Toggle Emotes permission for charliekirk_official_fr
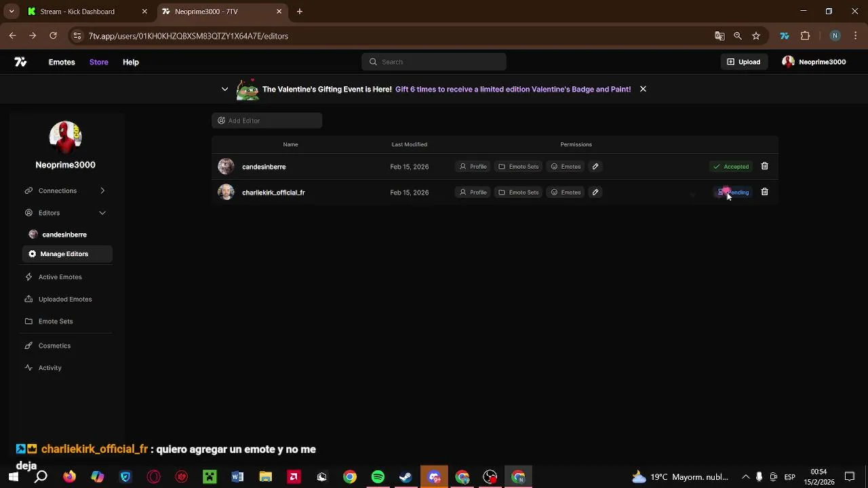The width and height of the screenshot is (868, 488). point(566,192)
